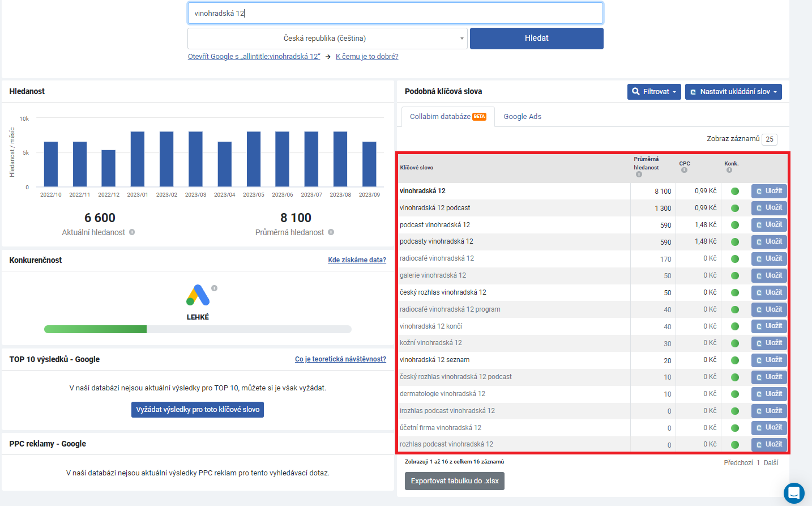
Task: Click keyword kožní vinohradská 12
Action: (x=431, y=343)
